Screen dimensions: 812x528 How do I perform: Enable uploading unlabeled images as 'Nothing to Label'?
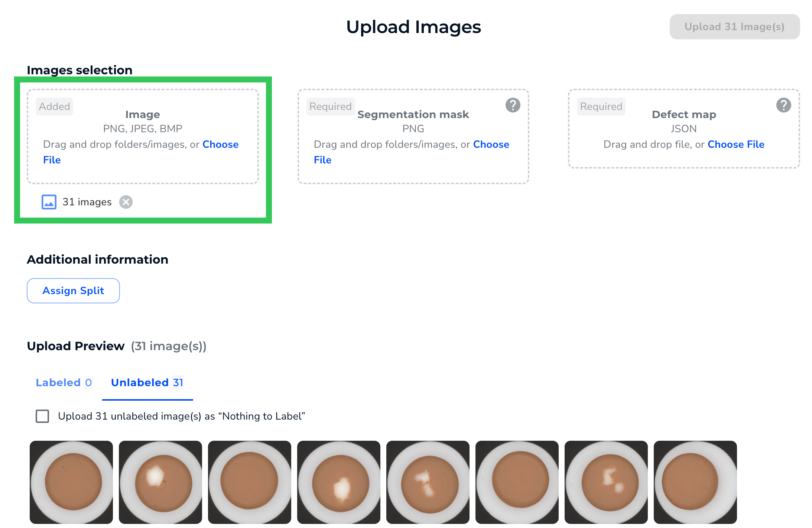coord(42,416)
